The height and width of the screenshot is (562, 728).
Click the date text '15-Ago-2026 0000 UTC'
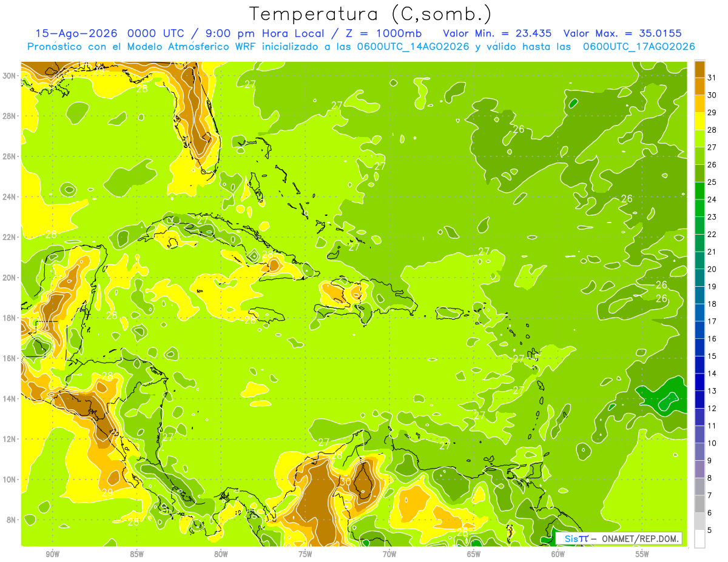tap(112, 33)
